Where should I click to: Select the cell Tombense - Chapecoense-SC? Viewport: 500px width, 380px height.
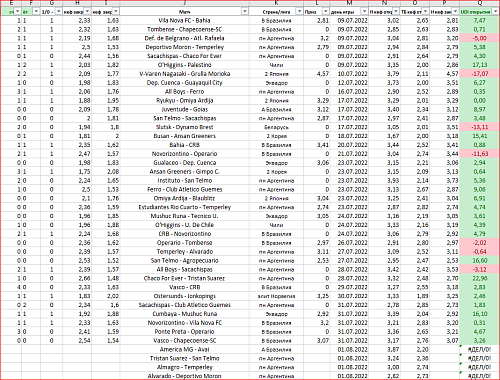[x=184, y=29]
